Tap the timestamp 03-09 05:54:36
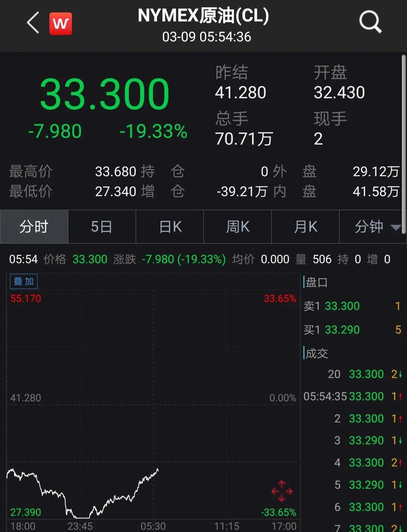 tap(207, 37)
